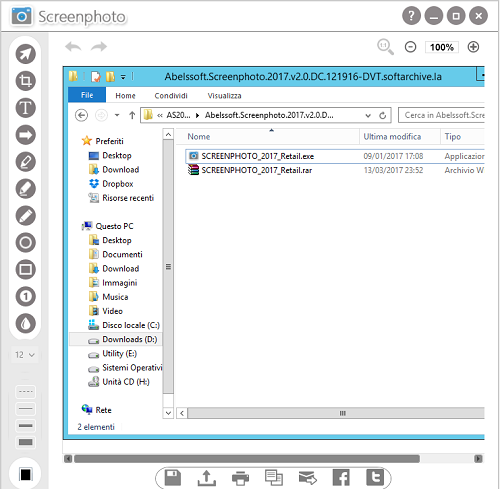Open the Screenphoto help button
Screen dimensions: 500x489
[411, 16]
